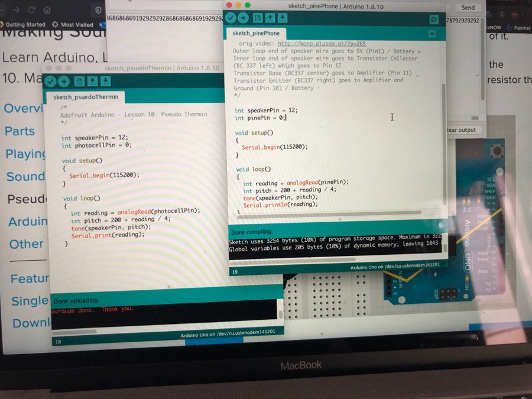Create new sketch from sketch_psuedoThermin toolbar

coord(79,81)
